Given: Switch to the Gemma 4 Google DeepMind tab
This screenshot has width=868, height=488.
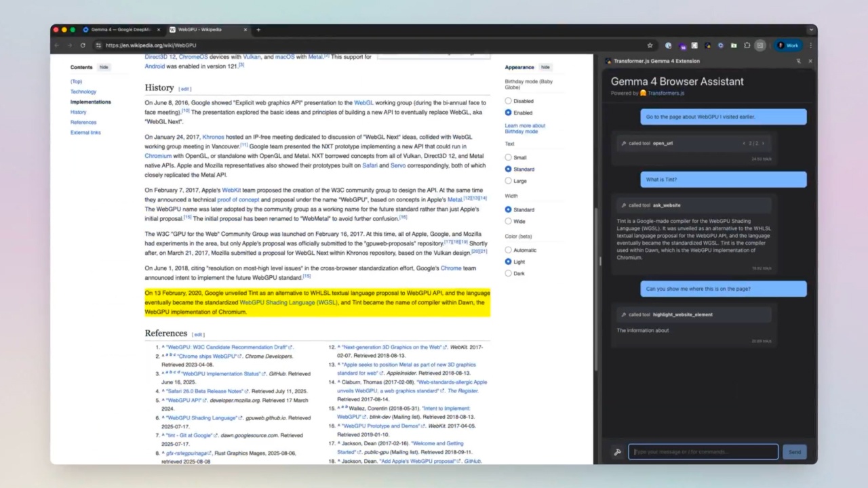Looking at the screenshot, I should [x=121, y=29].
